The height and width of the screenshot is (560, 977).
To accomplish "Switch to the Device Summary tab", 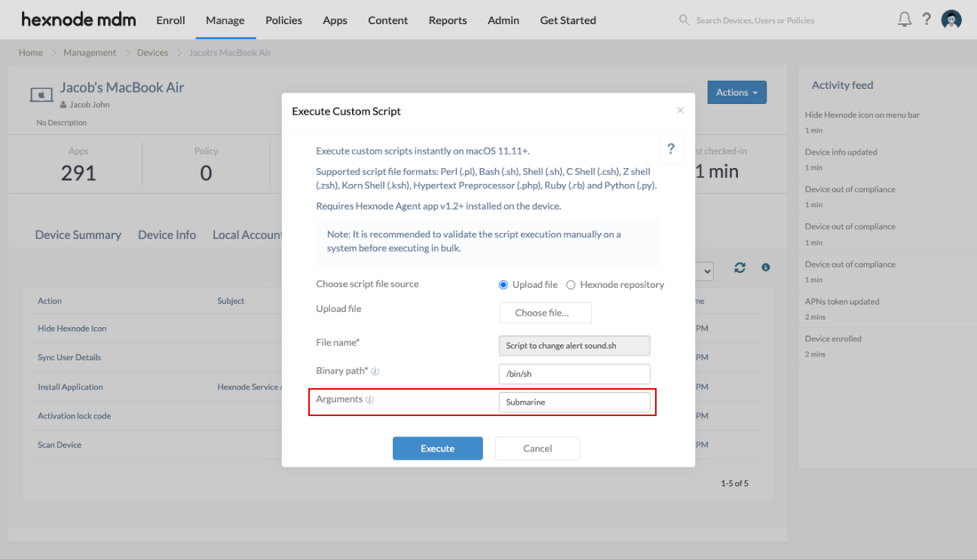I will 78,235.
